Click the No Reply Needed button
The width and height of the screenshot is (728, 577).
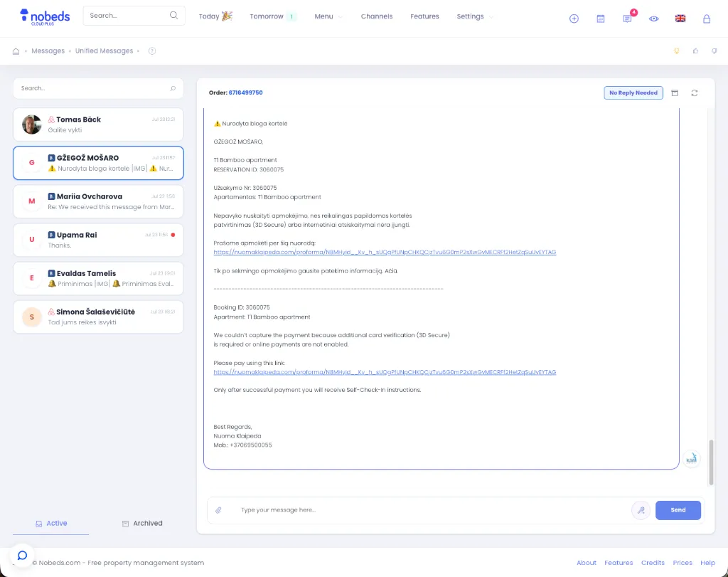click(633, 93)
